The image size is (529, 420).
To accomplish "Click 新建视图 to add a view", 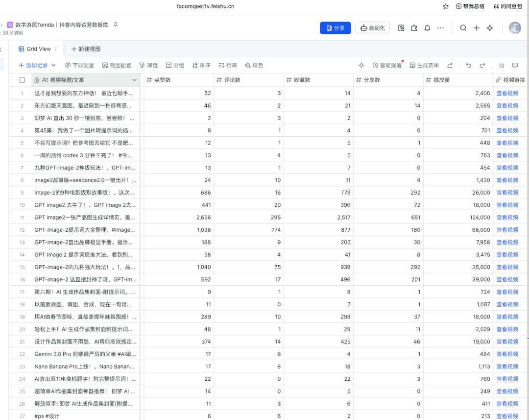I will 86,49.
